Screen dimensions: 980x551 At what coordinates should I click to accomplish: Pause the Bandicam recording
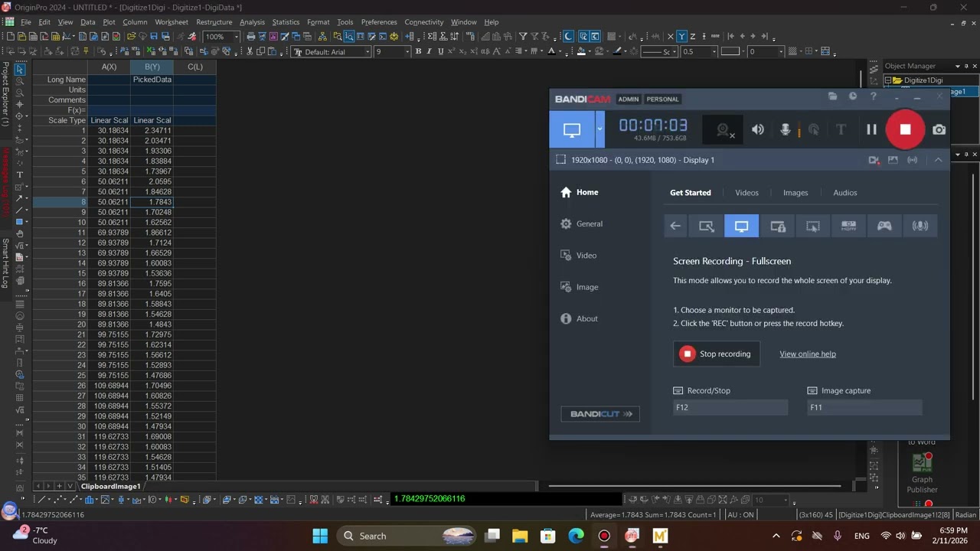[x=871, y=130]
